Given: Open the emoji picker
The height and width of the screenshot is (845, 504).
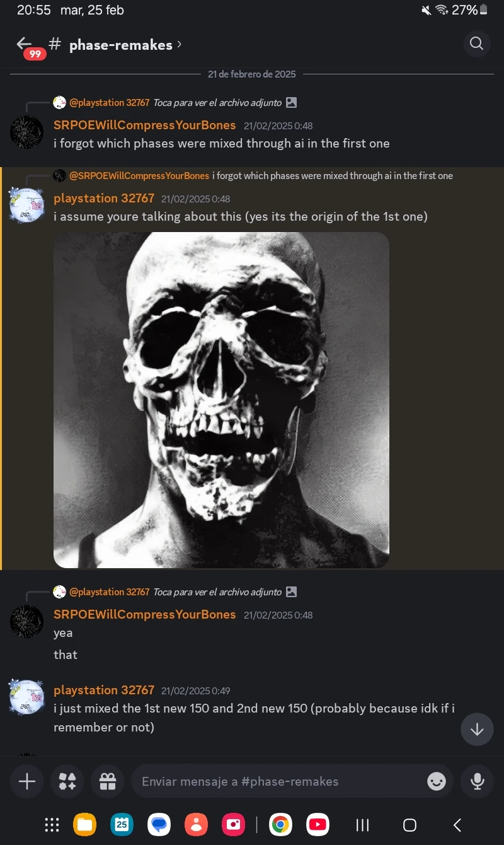Looking at the screenshot, I should pyautogui.click(x=436, y=781).
